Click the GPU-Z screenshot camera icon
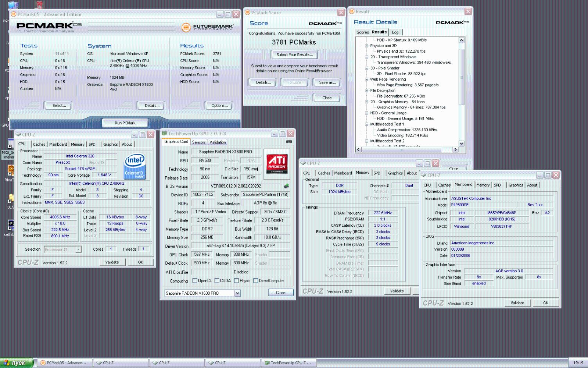The height and width of the screenshot is (368, 588). coord(289,142)
